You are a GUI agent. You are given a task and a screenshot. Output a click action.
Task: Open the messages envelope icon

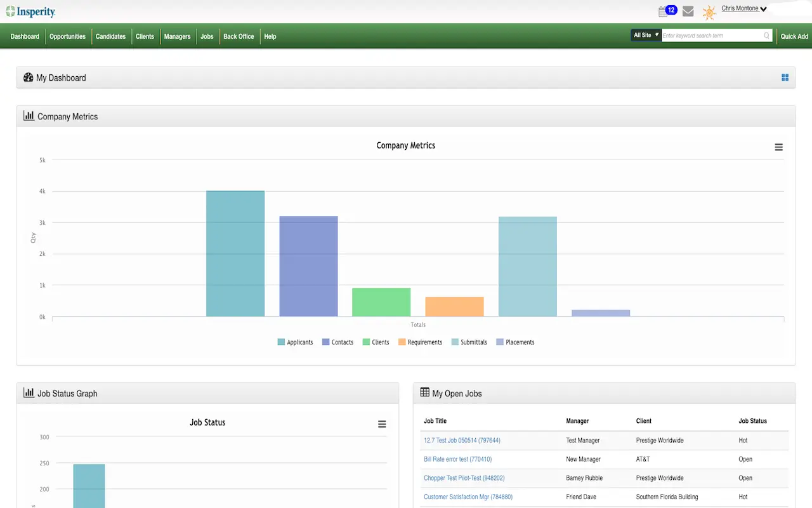point(688,11)
